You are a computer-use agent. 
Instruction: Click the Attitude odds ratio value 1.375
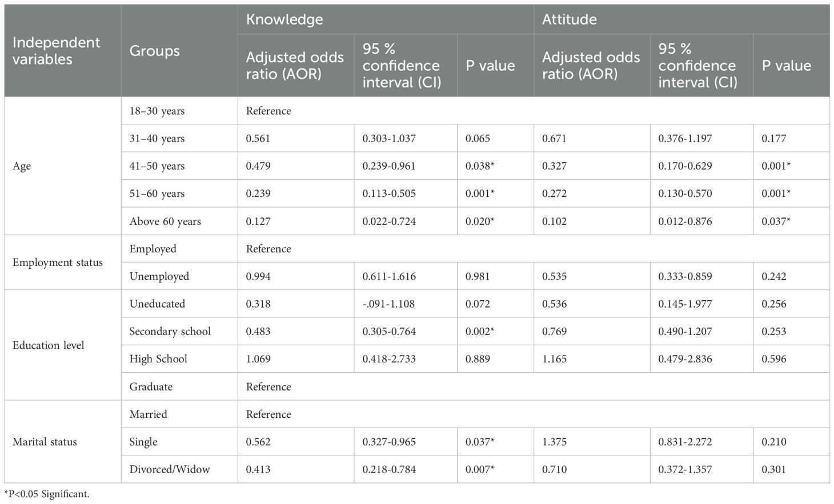tap(554, 442)
